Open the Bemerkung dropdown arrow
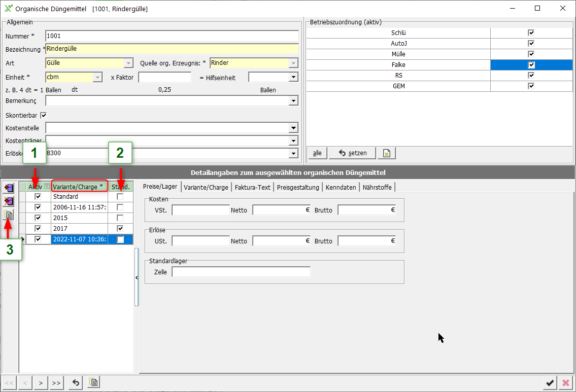The image size is (576, 392). pos(293,101)
